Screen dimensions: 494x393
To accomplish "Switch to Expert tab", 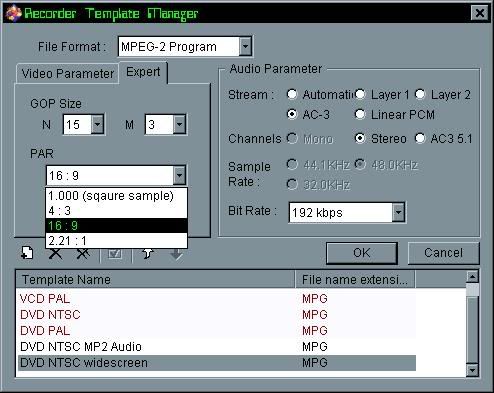I will (143, 72).
